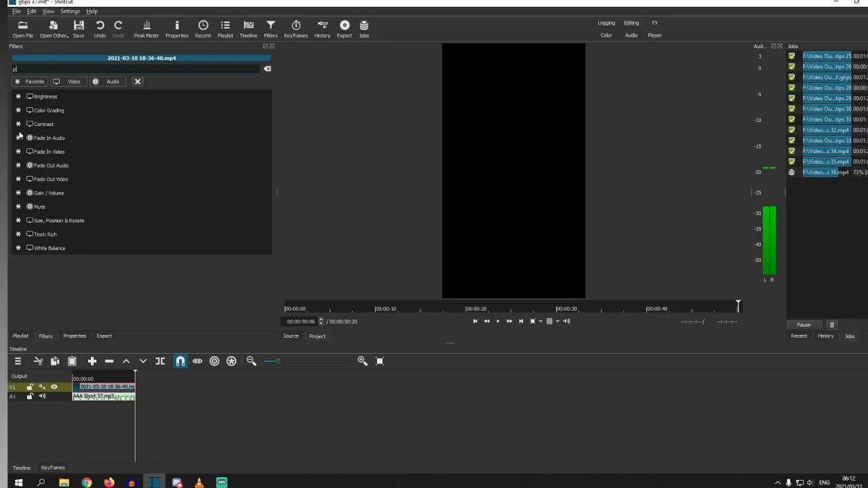Screen dimensions: 868x488
Task: Click the timeline Cut scissors icon
Action: tap(38, 361)
